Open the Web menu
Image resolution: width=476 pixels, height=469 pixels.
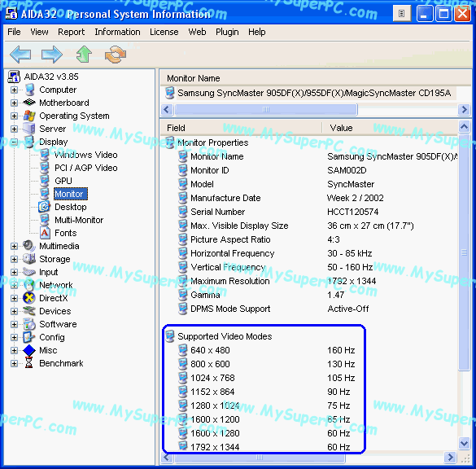[197, 32]
